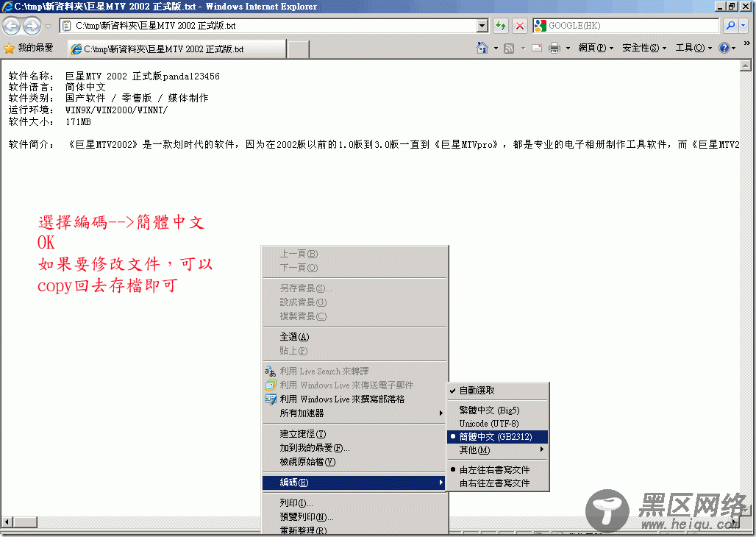Viewport: 756px width, 537px height.
Task: Click the vertical scrollbar up arrow
Action: pos(746,65)
